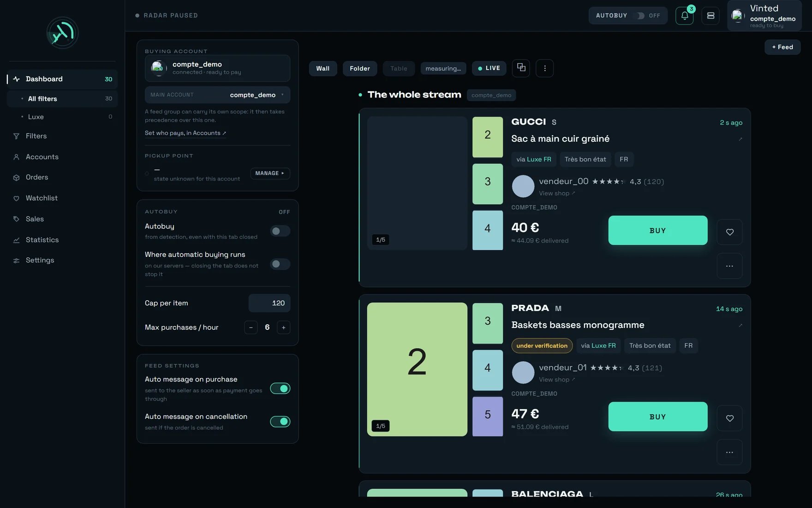Open Settings page
This screenshot has width=812, height=508.
click(x=62, y=260)
